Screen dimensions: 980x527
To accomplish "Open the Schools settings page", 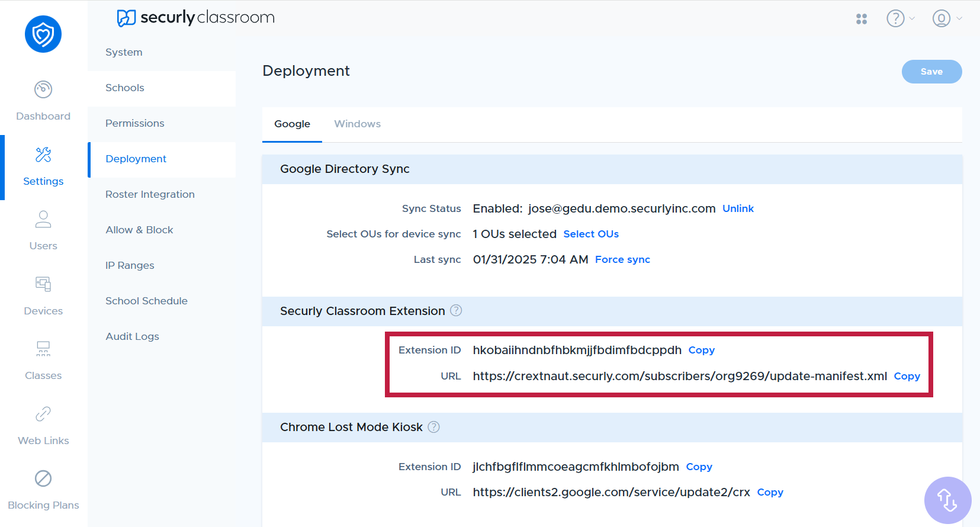I will 162,88.
